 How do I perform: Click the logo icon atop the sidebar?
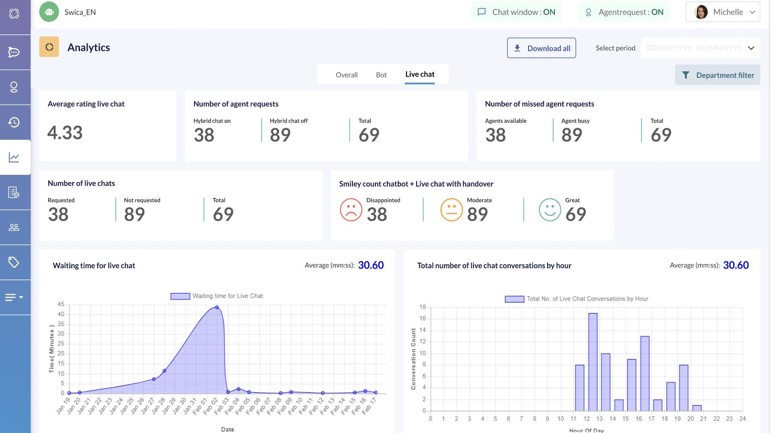[x=14, y=13]
